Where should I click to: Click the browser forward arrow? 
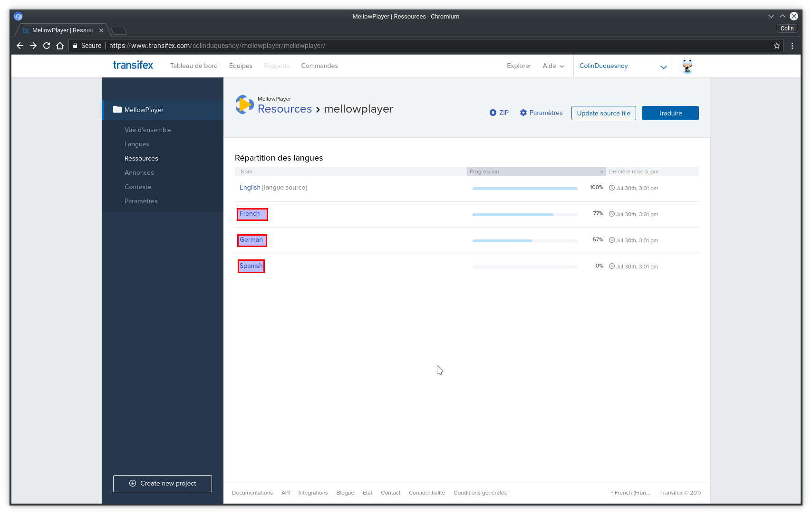33,46
